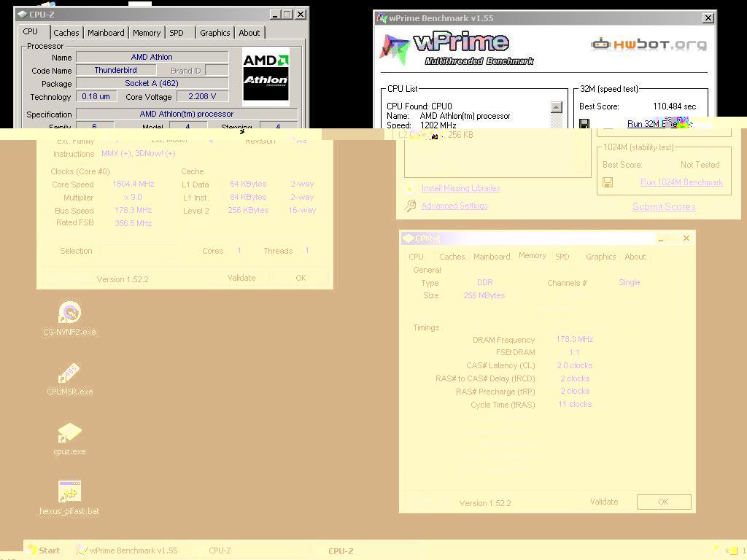
Task: Click the save icon under 32M speed test
Action: [584, 123]
